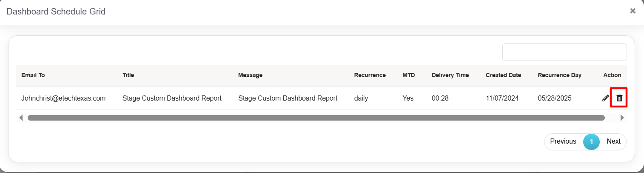Close the Dashboard Schedule Grid dialog
This screenshot has width=644, height=173.
(633, 11)
